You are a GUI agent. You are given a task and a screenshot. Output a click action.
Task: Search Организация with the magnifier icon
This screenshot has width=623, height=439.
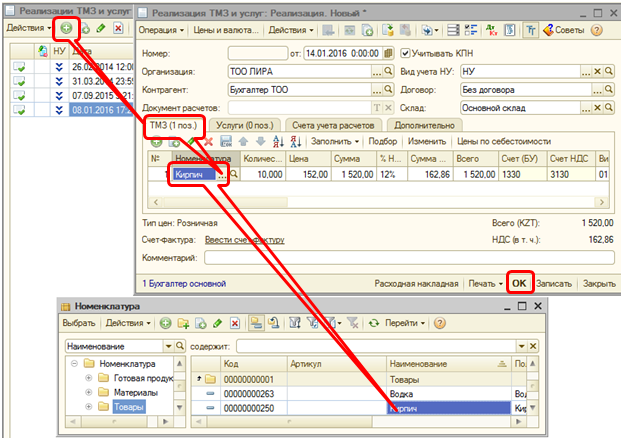tap(388, 72)
